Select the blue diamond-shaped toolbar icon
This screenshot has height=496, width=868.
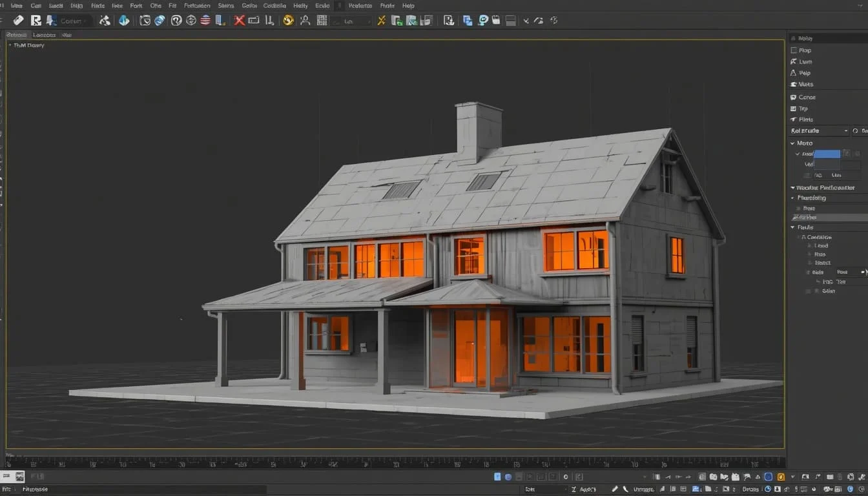click(124, 21)
